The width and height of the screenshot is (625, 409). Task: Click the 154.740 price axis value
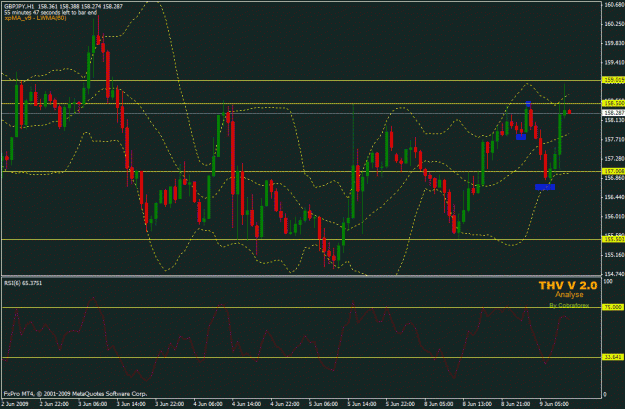(x=614, y=274)
